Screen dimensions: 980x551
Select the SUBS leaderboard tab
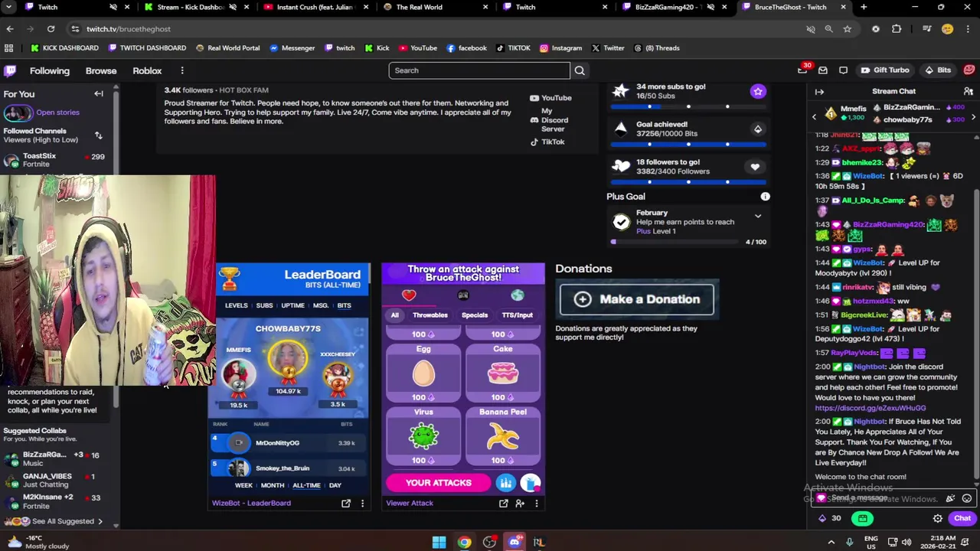point(264,305)
